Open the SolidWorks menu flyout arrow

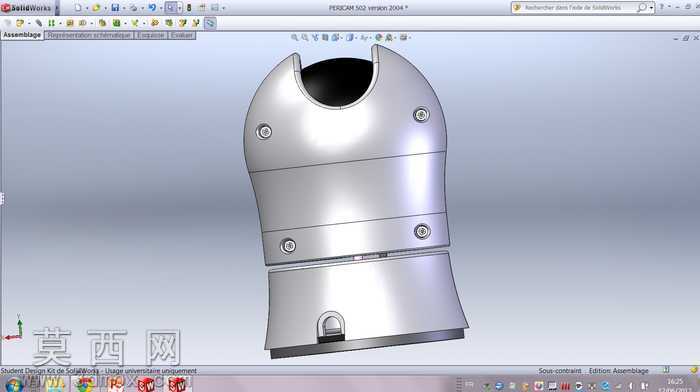coord(57,8)
